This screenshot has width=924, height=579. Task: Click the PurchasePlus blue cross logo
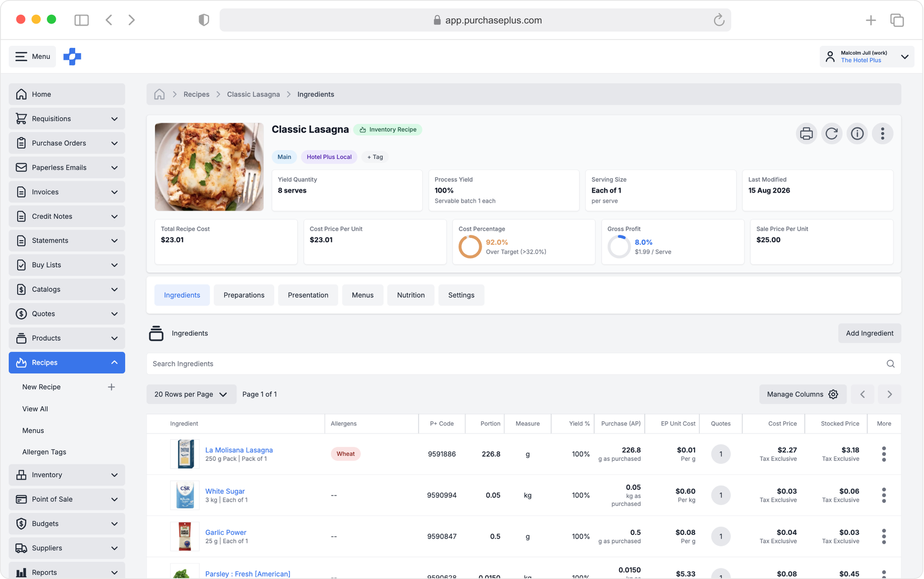(x=72, y=56)
